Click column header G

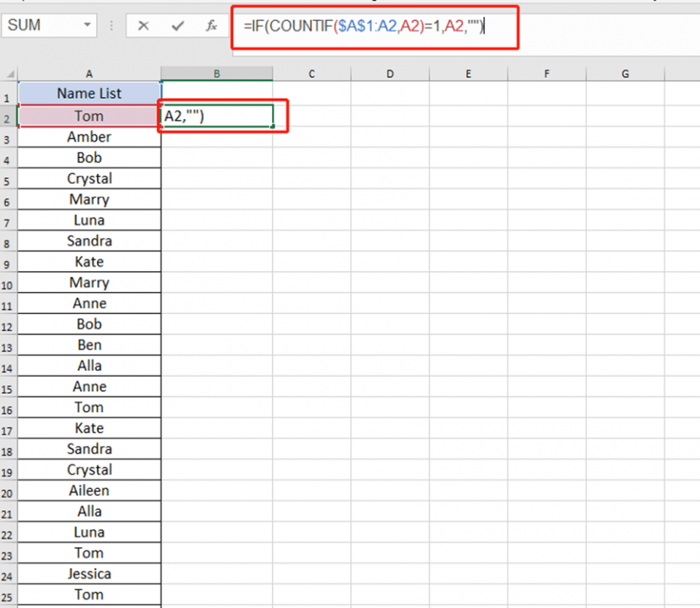(x=625, y=73)
